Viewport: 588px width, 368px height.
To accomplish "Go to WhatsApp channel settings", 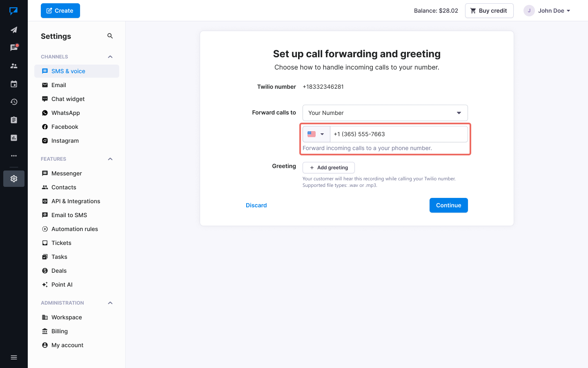I will [x=65, y=113].
